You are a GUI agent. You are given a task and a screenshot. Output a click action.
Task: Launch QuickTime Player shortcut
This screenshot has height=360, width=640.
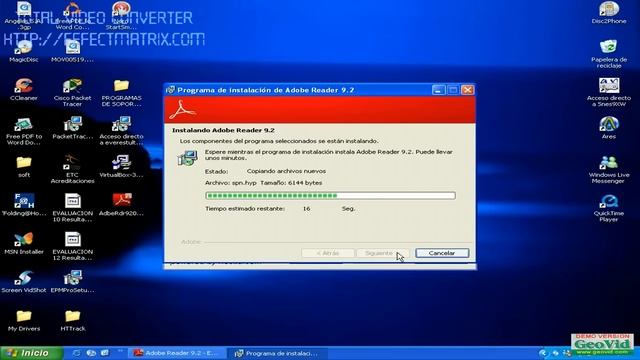(609, 208)
